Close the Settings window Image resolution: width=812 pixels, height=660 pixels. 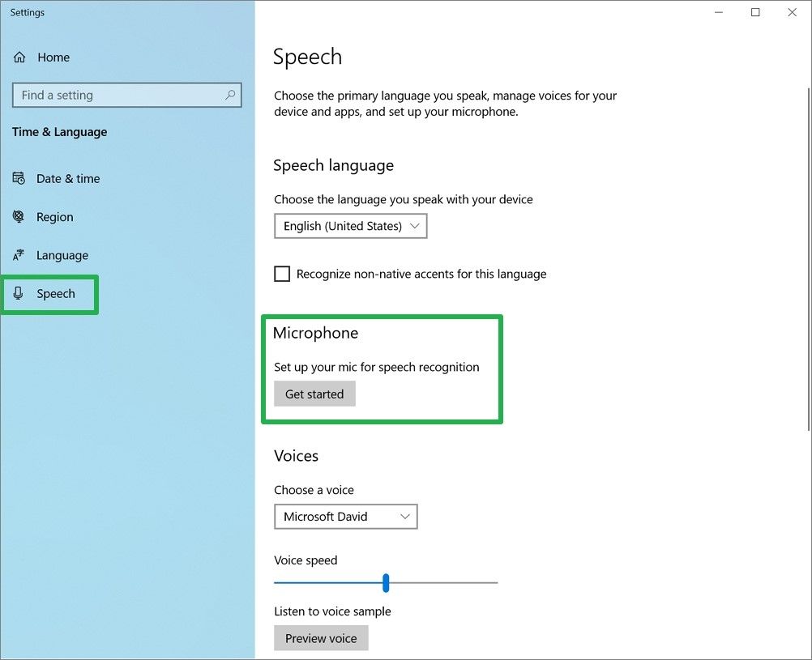792,12
